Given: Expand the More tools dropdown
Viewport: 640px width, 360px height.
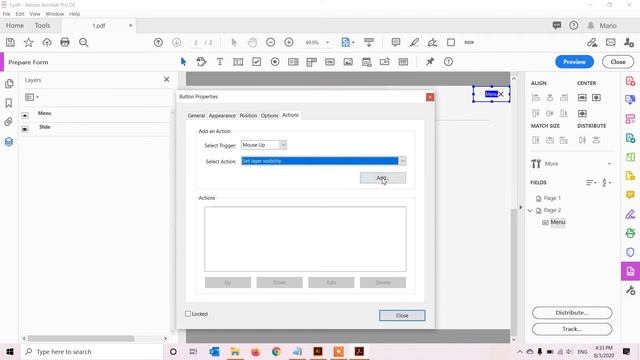Looking at the screenshot, I should point(609,164).
